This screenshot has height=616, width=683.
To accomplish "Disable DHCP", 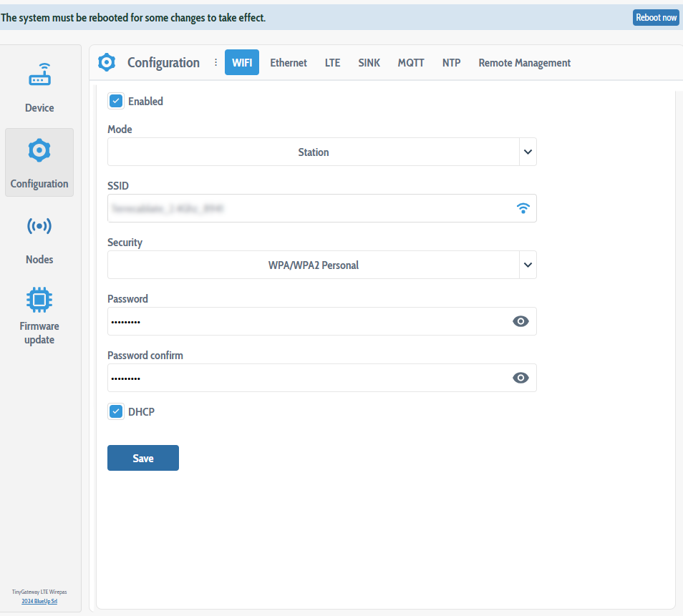I will (115, 411).
